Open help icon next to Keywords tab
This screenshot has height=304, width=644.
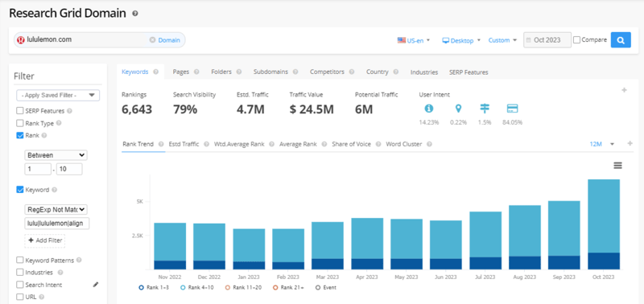(155, 72)
